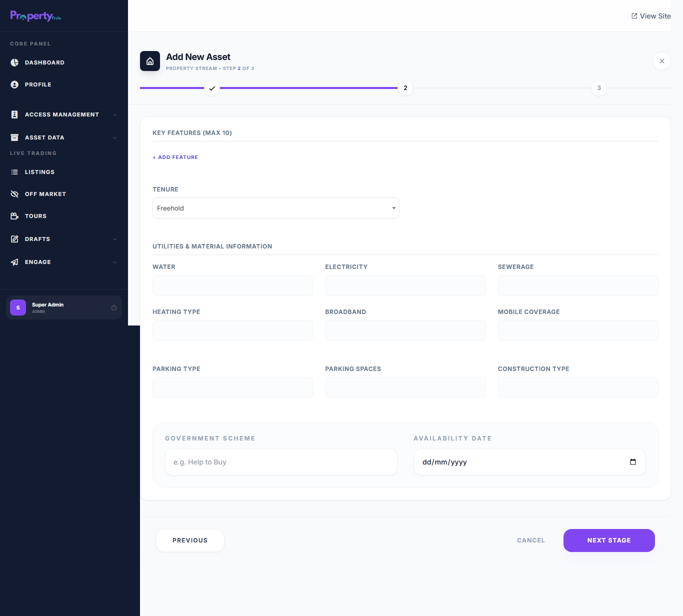This screenshot has width=683, height=616.
Task: Click the Tours camera icon
Action: click(14, 216)
